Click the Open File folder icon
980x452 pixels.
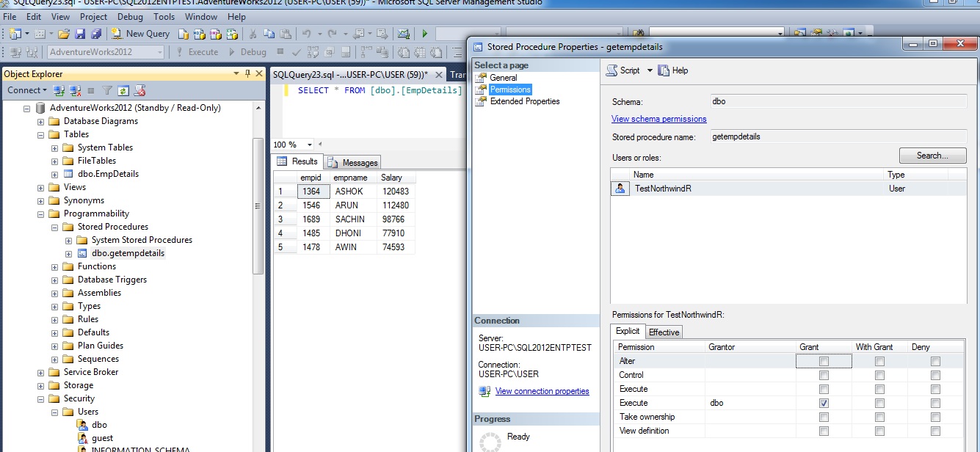coord(64,34)
